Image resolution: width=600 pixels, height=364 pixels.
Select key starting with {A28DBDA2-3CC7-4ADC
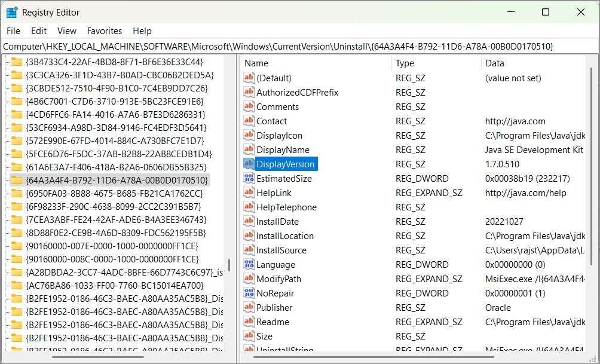124,273
